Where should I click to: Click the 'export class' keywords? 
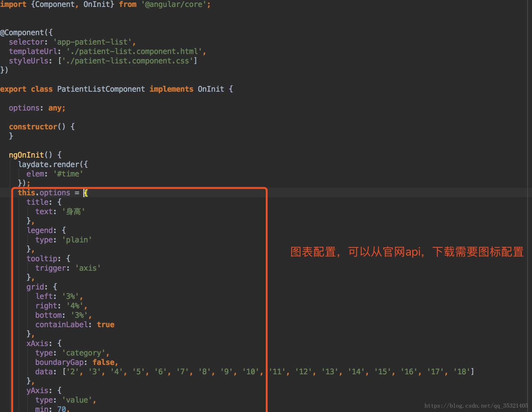(26, 89)
